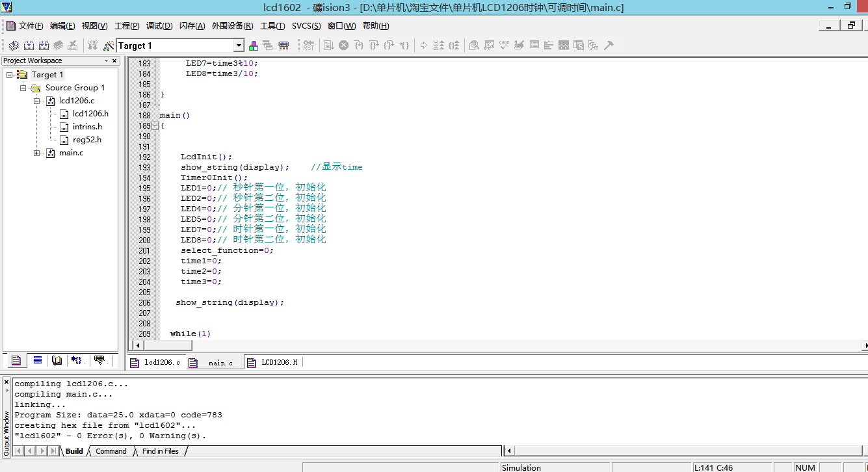Switch to Find in Files tab
This screenshot has height=472, width=868.
coord(160,451)
